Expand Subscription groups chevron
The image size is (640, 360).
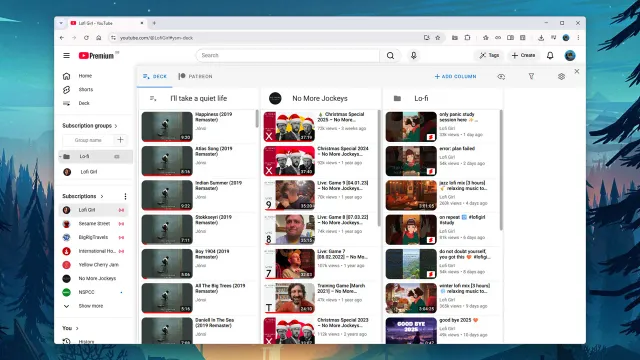coord(116,126)
